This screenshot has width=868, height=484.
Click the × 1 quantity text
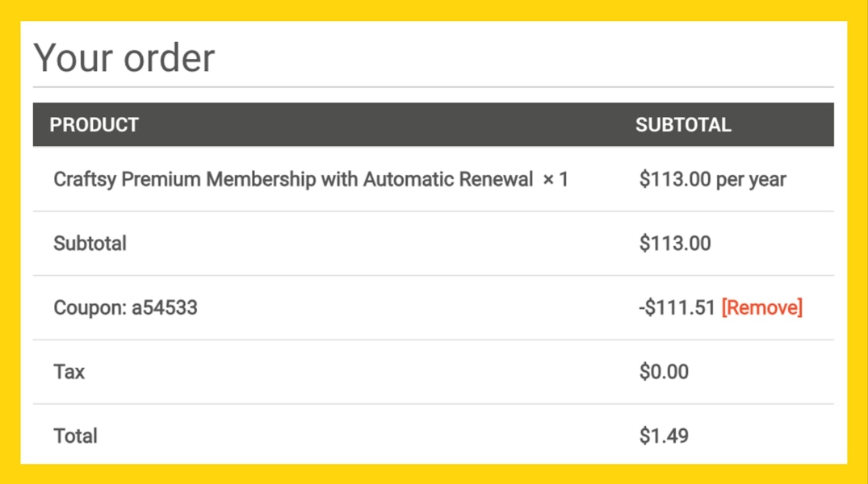tap(556, 179)
